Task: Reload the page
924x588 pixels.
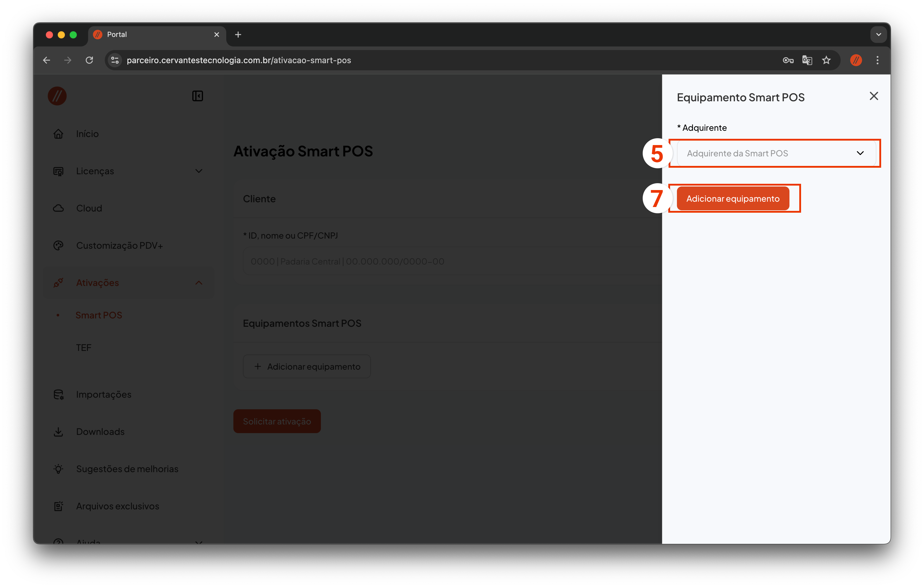Action: coord(89,60)
